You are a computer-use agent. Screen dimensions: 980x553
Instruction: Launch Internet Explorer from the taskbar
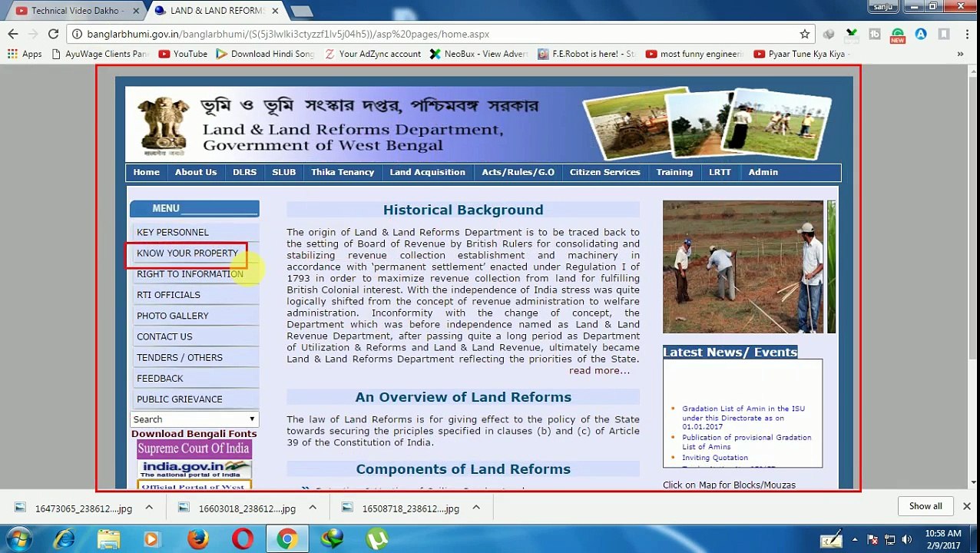pyautogui.click(x=64, y=539)
